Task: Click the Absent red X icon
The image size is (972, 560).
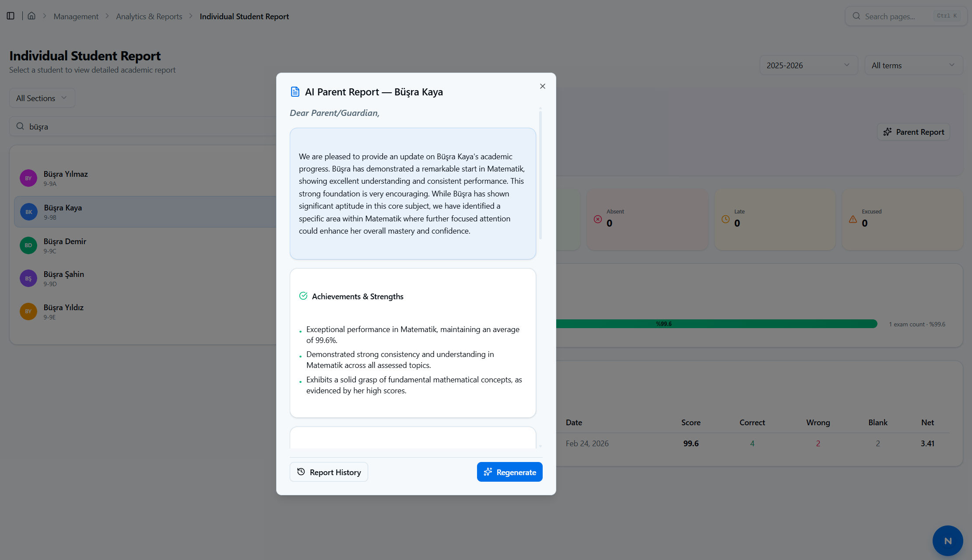Action: (x=598, y=219)
